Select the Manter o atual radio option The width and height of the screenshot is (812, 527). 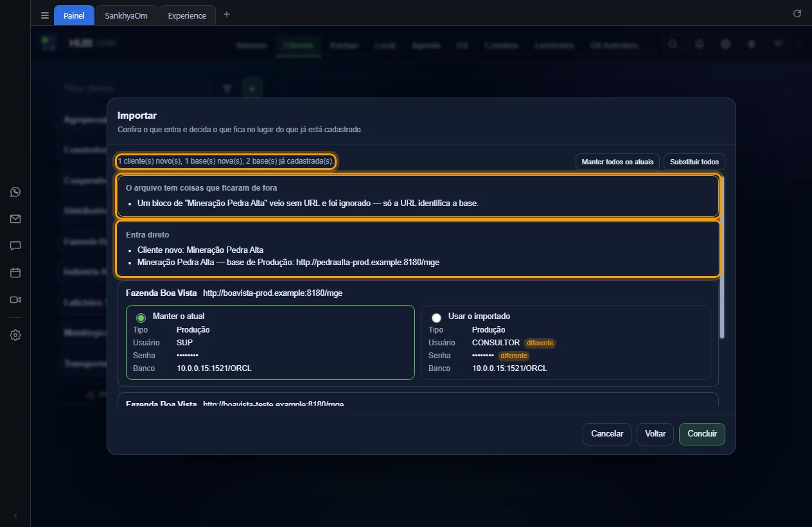click(141, 318)
